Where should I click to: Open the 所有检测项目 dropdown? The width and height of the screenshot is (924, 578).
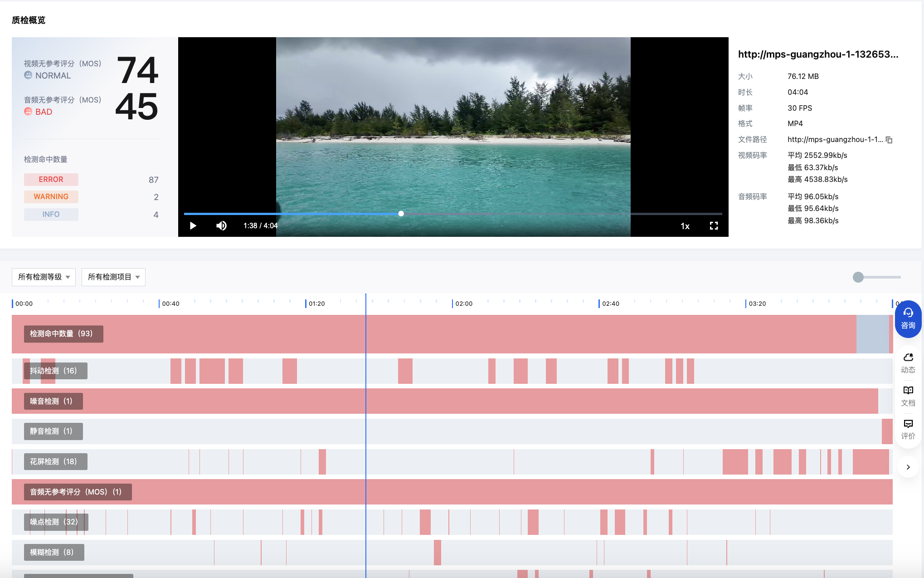pyautogui.click(x=113, y=277)
